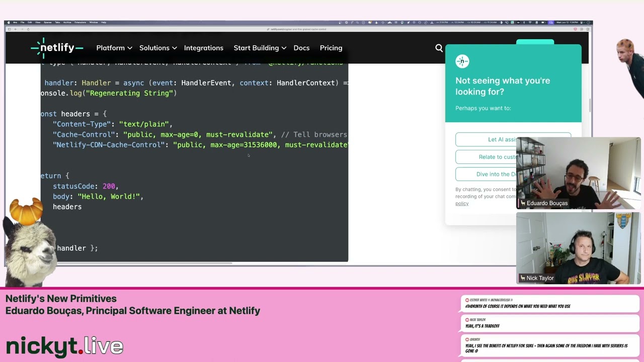Open the Extensions menu

pyautogui.click(x=80, y=22)
